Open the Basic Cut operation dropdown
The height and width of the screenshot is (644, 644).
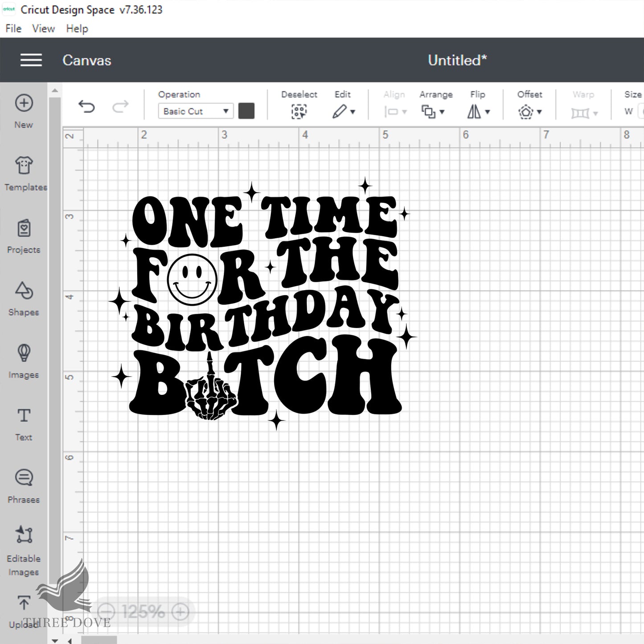[195, 111]
